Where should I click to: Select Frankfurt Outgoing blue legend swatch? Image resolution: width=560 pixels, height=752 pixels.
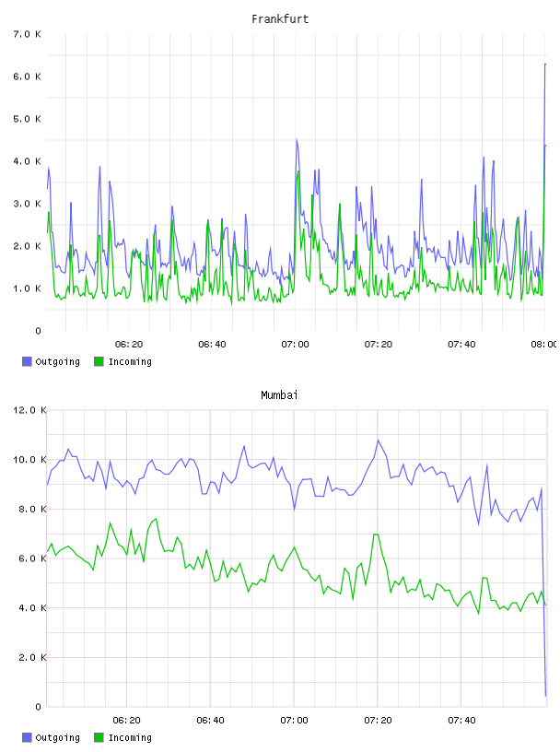27,361
